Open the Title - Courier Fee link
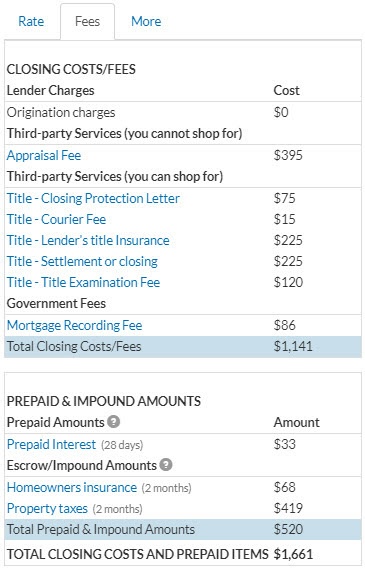Image resolution: width=365 pixels, height=570 pixels. pyautogui.click(x=56, y=219)
